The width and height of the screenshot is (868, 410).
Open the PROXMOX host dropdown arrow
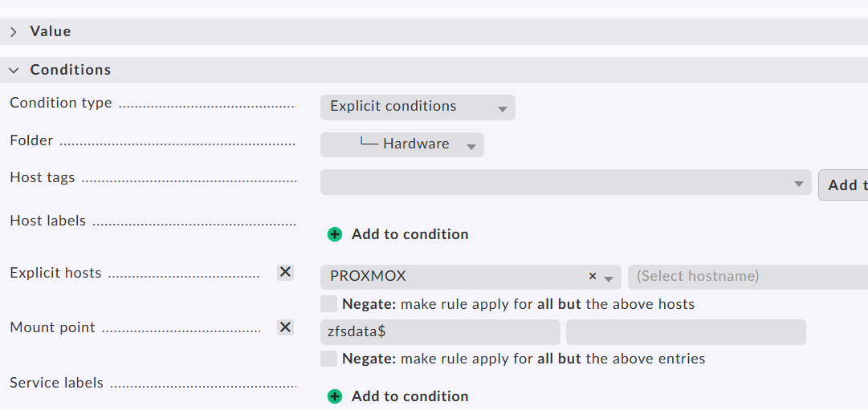point(609,278)
